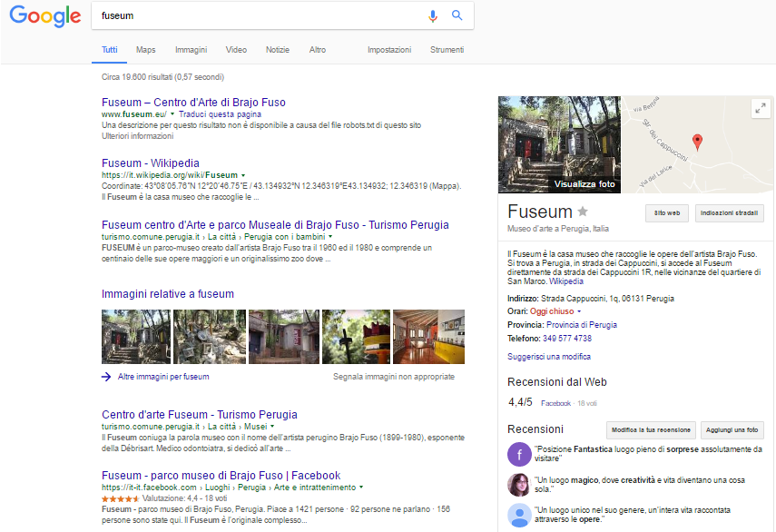The image size is (776, 532).
Task: Expand arrow after 'La città › Musei'
Action: [272, 427]
